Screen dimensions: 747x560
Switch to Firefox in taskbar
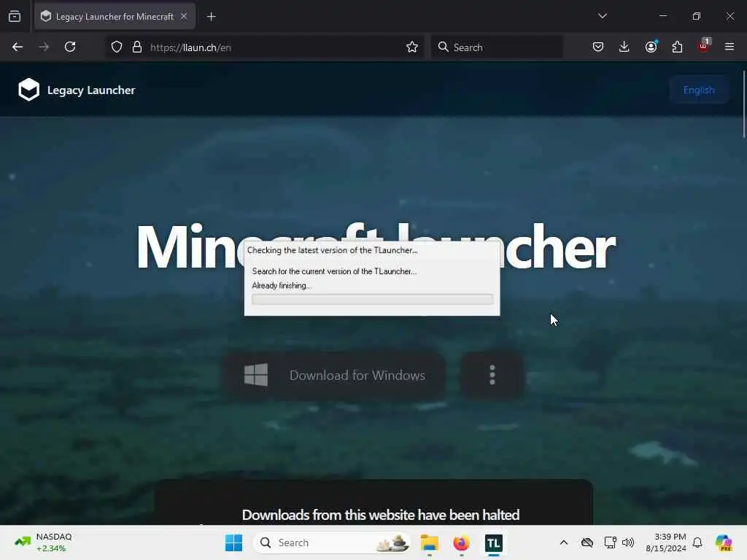pyautogui.click(x=461, y=542)
